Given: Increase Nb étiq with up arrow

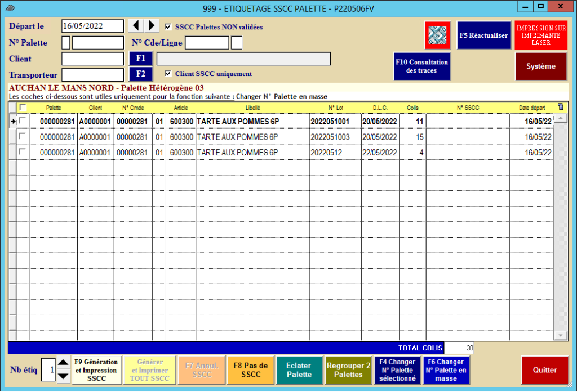Looking at the screenshot, I should coord(64,363).
